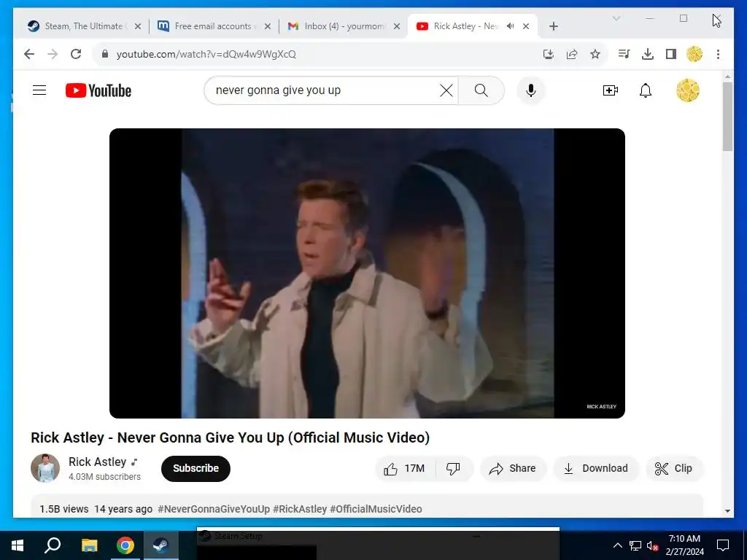
Task: Focus the YouTube search input field
Action: pos(324,90)
